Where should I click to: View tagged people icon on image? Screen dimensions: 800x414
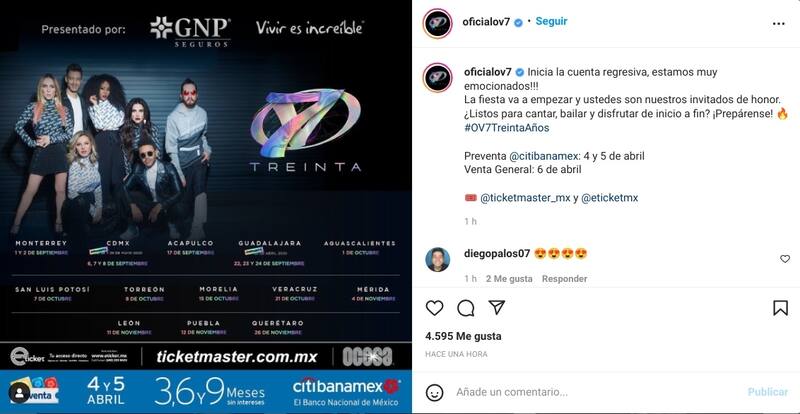coord(19,393)
